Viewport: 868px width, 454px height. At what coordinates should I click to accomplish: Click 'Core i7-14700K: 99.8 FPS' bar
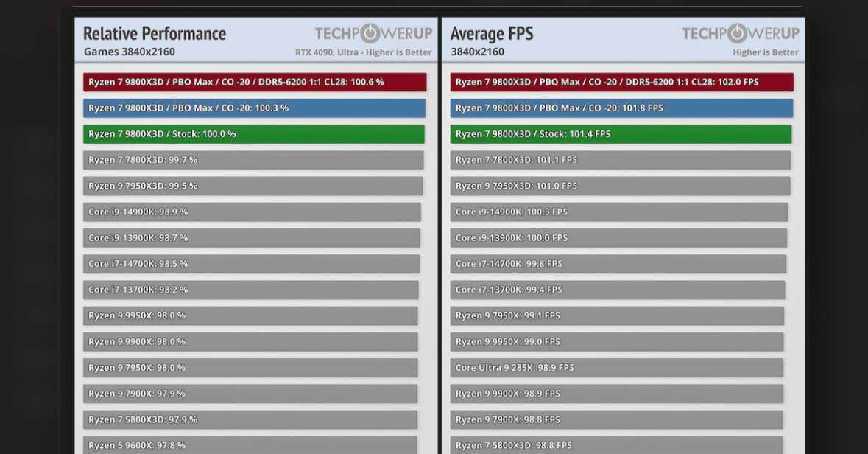[x=618, y=264]
